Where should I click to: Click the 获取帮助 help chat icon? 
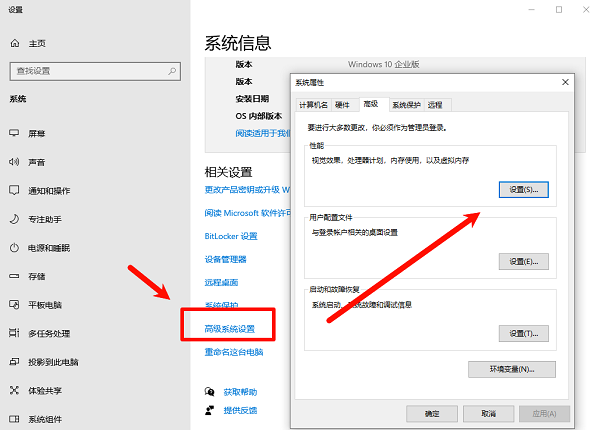tap(210, 391)
